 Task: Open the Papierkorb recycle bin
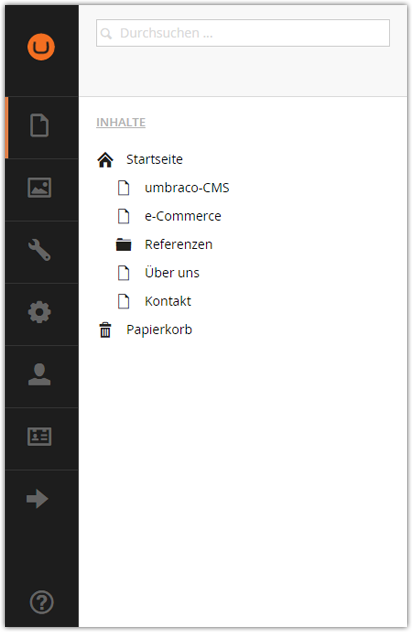coord(159,329)
